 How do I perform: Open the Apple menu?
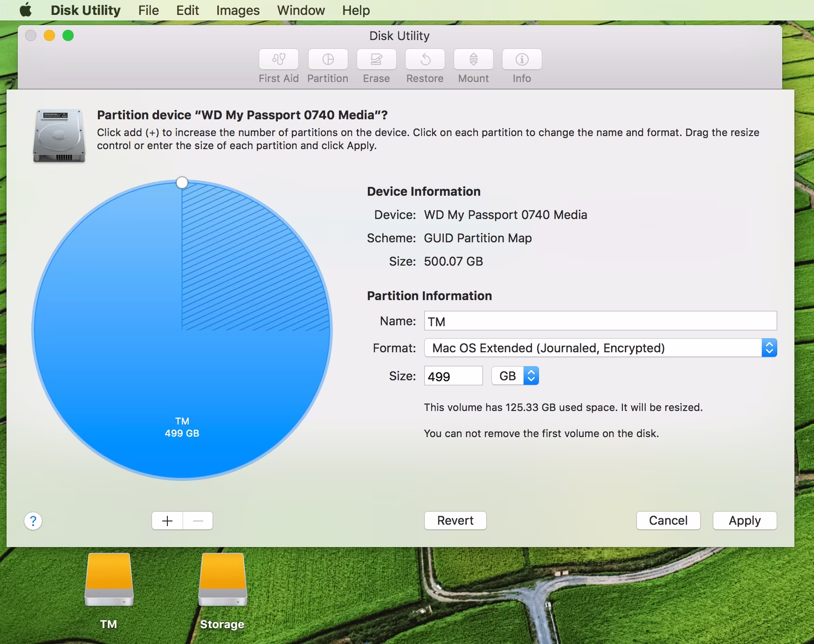[26, 10]
